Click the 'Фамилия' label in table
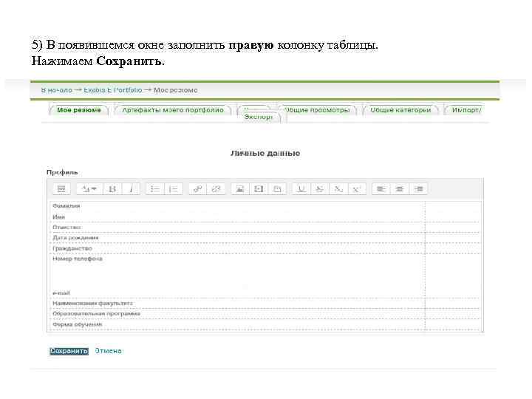This screenshot has height=399, width=532. point(66,206)
